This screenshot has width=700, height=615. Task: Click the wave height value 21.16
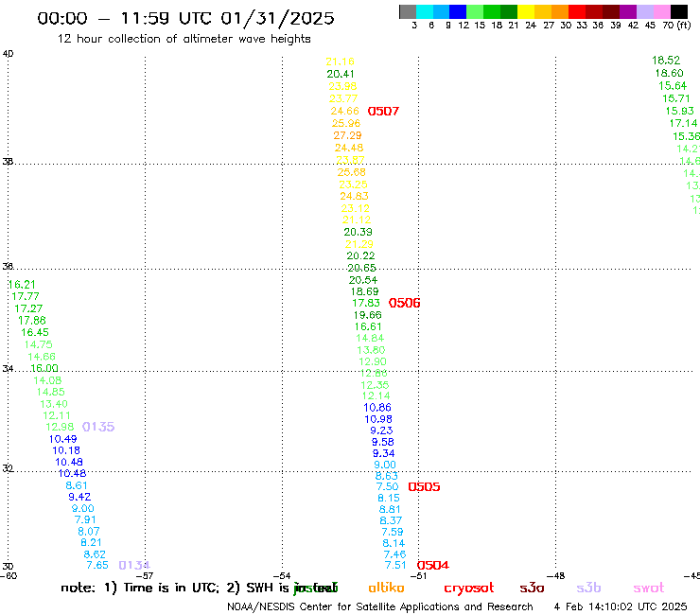coord(340,61)
